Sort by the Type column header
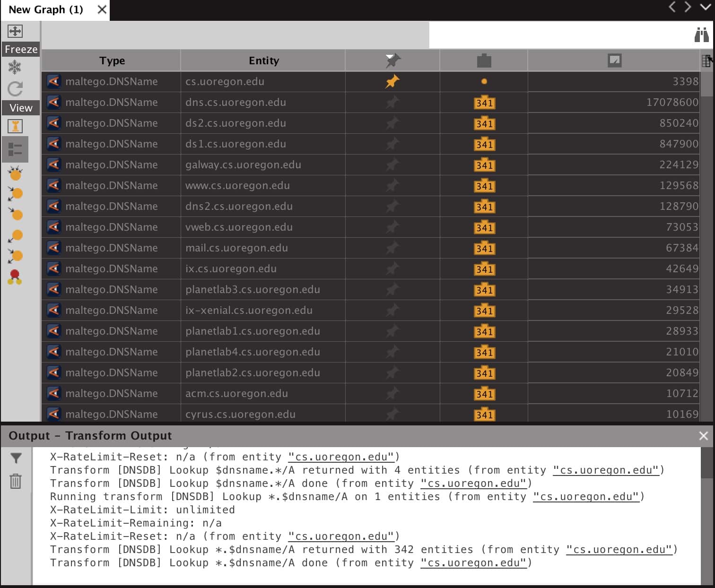The width and height of the screenshot is (715, 588). 112,61
